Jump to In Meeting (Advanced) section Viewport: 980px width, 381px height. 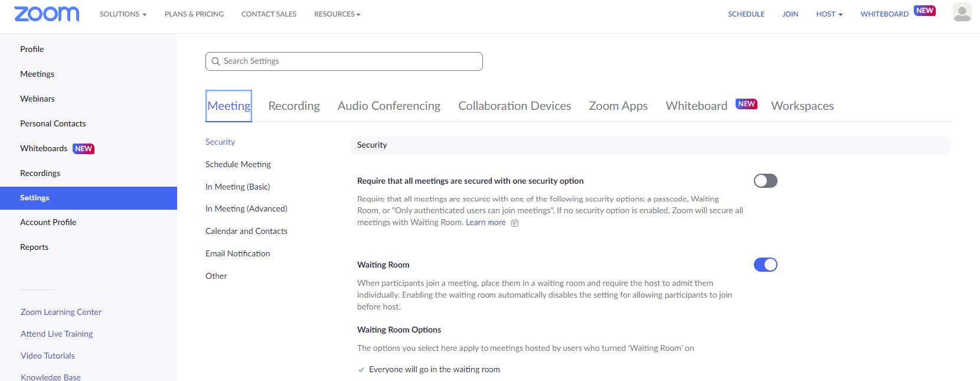tap(246, 209)
